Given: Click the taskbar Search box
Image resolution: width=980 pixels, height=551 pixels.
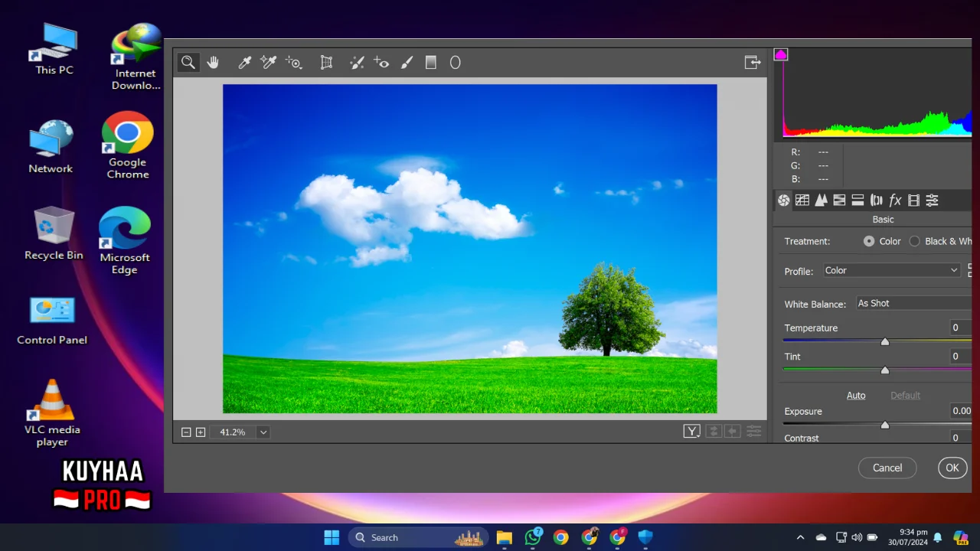Looking at the screenshot, I should click(419, 537).
